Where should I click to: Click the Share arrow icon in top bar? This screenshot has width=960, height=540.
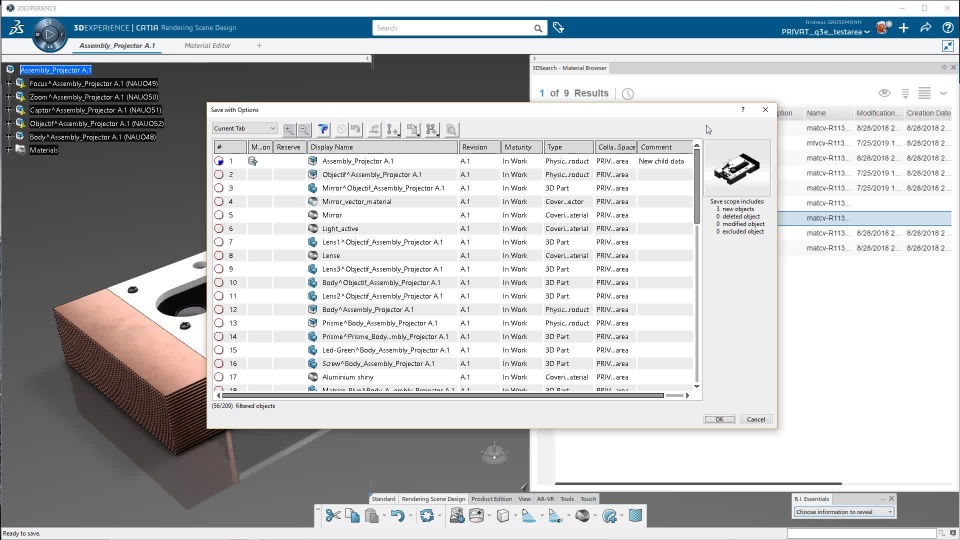tap(925, 28)
